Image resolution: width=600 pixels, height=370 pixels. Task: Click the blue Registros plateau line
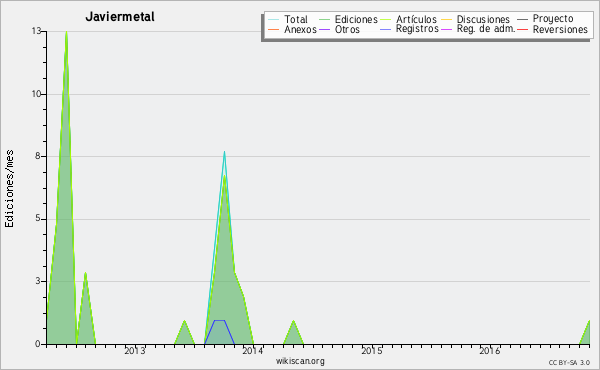[219, 320]
